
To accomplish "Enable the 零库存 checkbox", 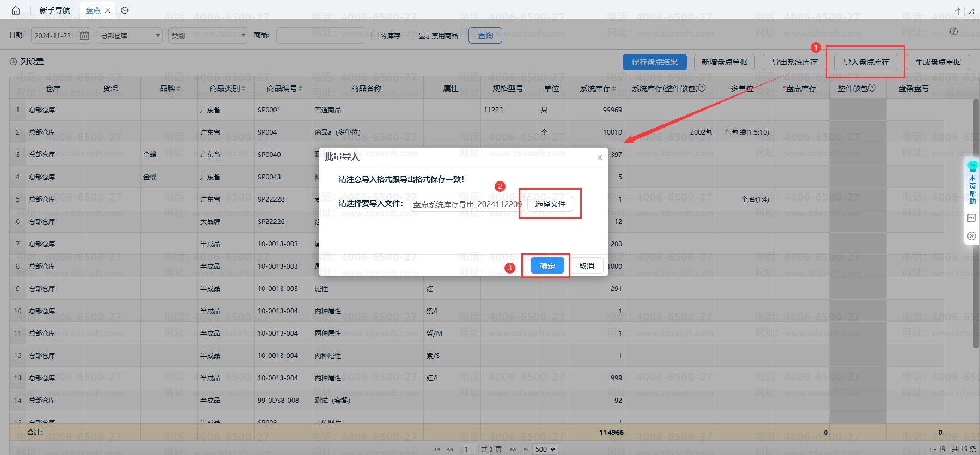I will 375,35.
